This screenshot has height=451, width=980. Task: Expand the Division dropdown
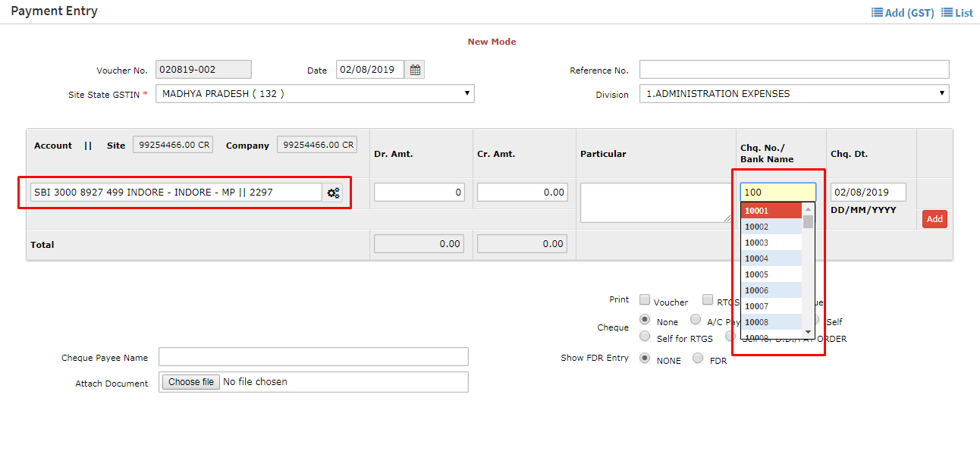pos(793,94)
